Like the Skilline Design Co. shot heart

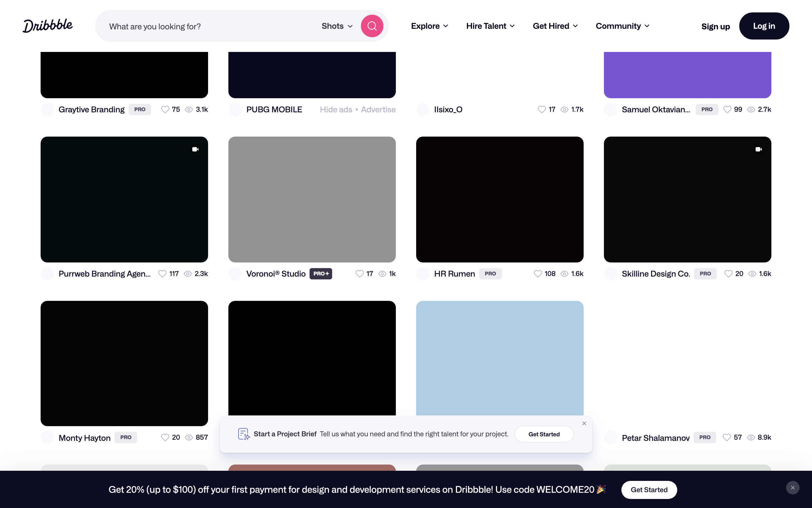pos(728,274)
